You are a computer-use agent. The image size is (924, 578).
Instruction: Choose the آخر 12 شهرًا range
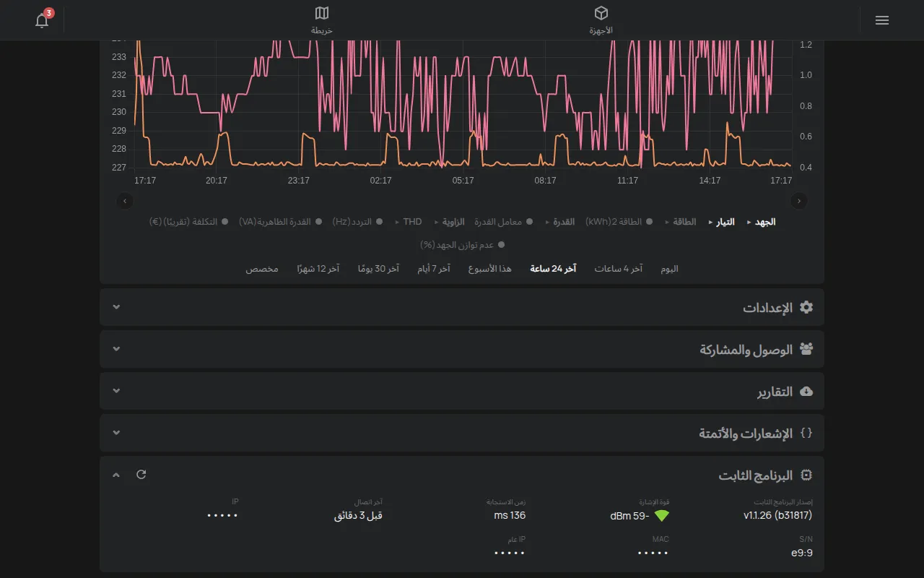click(x=318, y=269)
